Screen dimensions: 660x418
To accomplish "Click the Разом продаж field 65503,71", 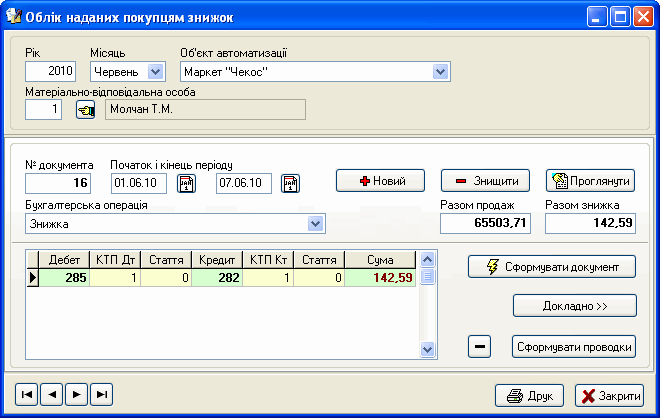I will [x=485, y=223].
